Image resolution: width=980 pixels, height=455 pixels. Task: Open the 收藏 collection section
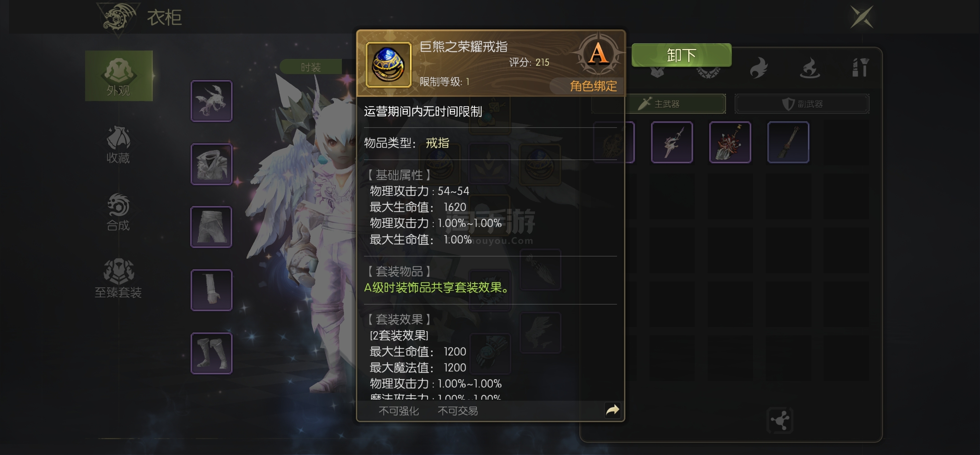(x=118, y=144)
